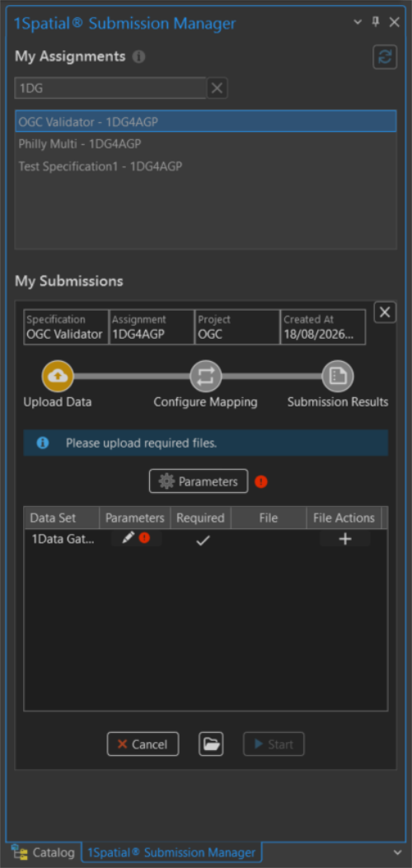Expand the bottom pane tabs chevron
The height and width of the screenshot is (868, 412).
point(397,852)
